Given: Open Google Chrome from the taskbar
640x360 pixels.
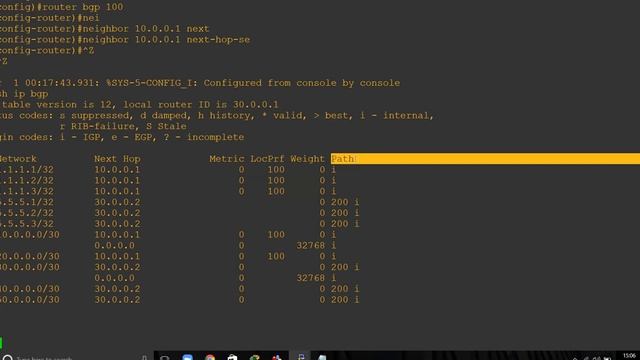Looking at the screenshot, I should pos(210,358).
